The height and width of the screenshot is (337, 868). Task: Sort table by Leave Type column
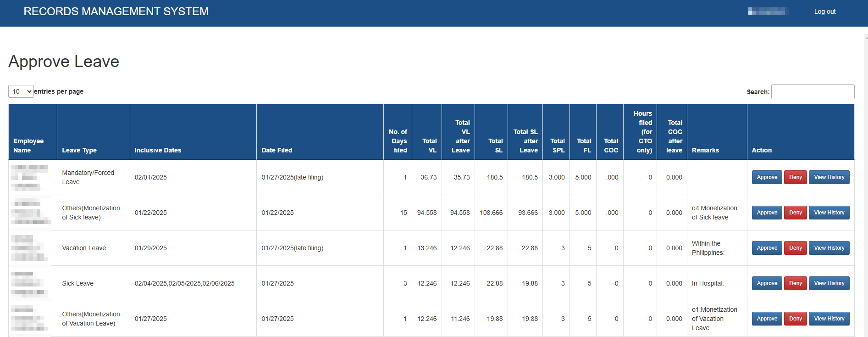79,150
